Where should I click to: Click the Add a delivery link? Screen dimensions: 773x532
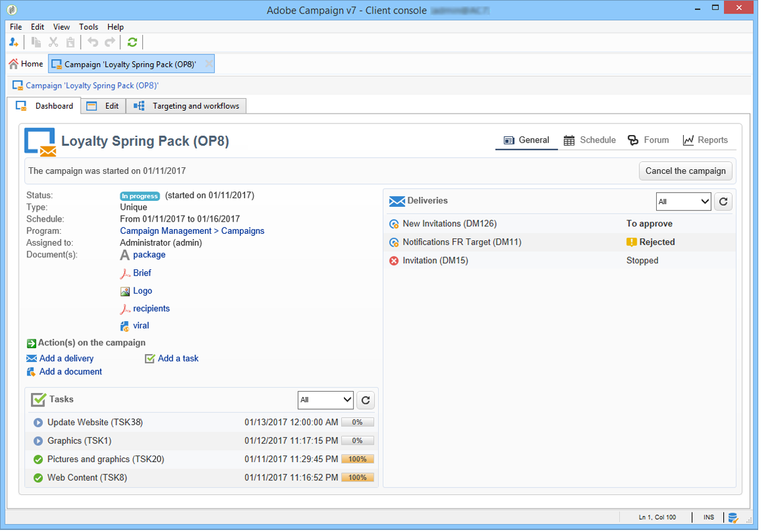(x=66, y=359)
